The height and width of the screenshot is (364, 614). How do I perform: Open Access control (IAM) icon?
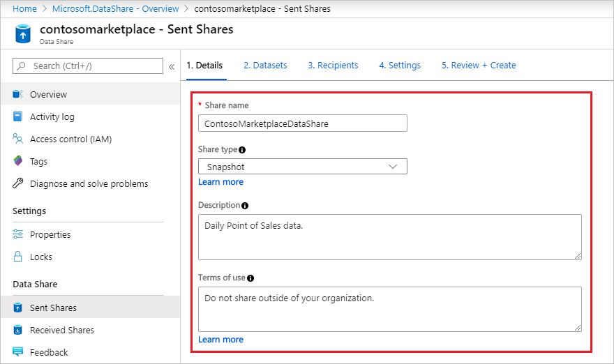[x=18, y=139]
